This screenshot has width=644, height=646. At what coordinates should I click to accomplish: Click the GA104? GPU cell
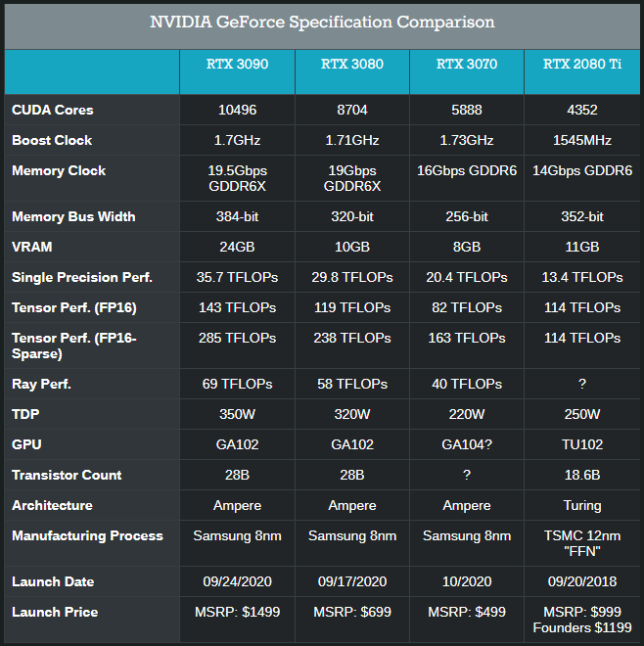(467, 445)
